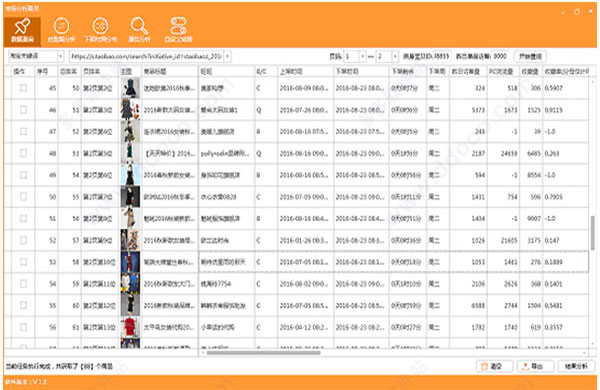Open product thumbnail in row 46

click(x=130, y=110)
